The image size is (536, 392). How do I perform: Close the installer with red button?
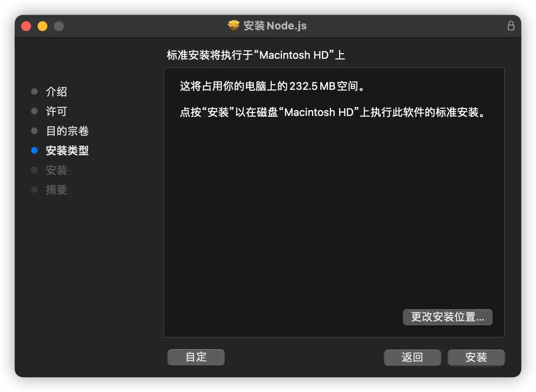tap(26, 26)
